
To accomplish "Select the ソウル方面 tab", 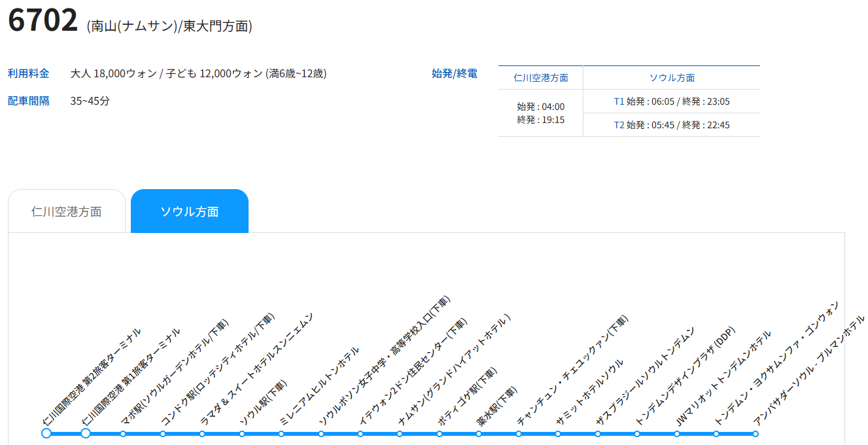I will pos(190,211).
